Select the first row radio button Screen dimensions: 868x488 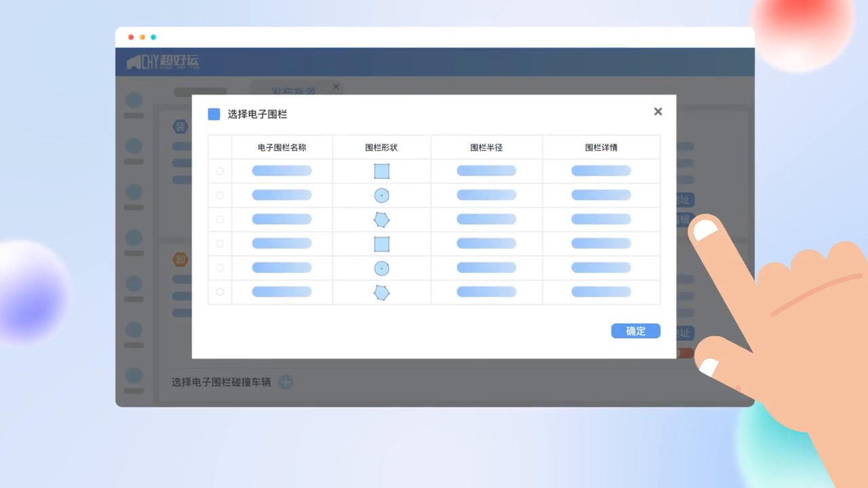[220, 171]
